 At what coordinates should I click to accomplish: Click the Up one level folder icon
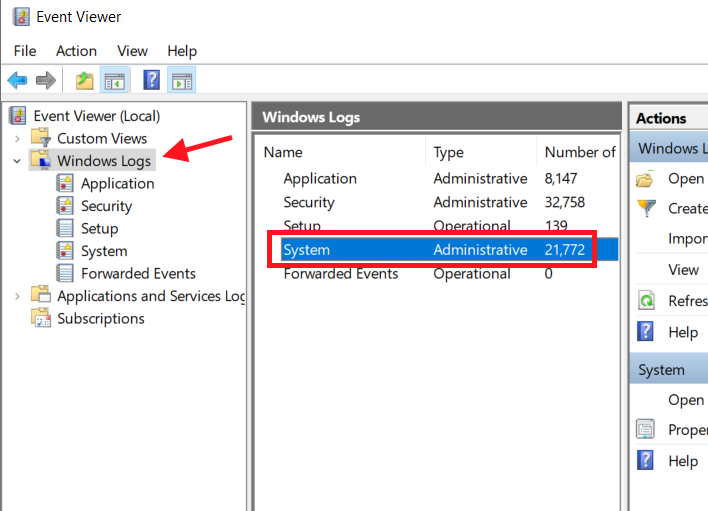[x=84, y=81]
